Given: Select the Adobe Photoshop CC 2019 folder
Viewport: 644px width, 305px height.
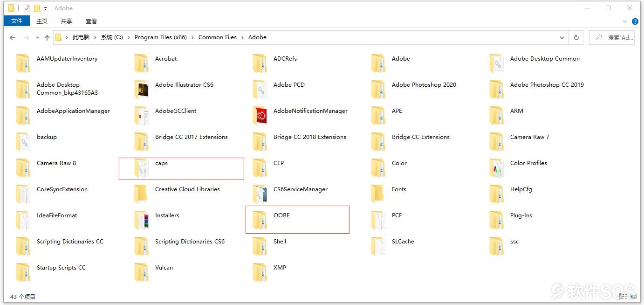Looking at the screenshot, I should pos(547,85).
